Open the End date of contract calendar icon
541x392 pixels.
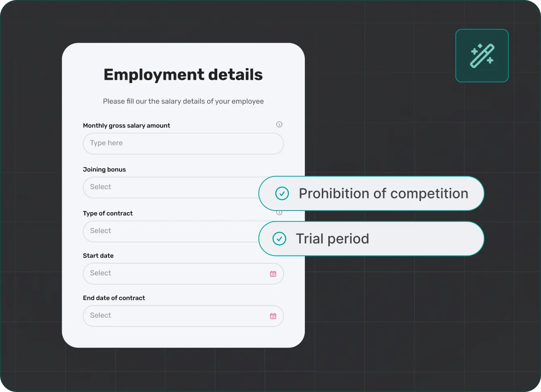(x=273, y=316)
